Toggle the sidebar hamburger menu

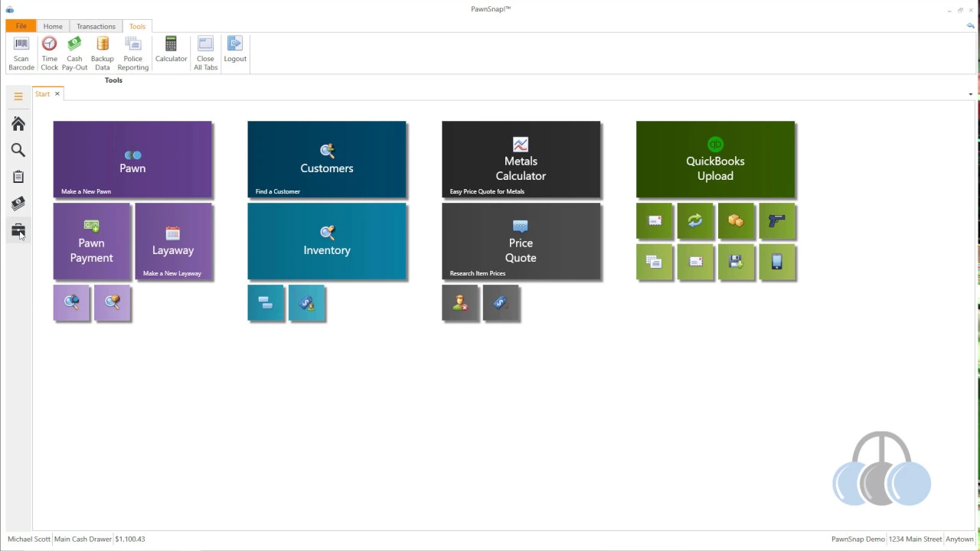click(18, 96)
